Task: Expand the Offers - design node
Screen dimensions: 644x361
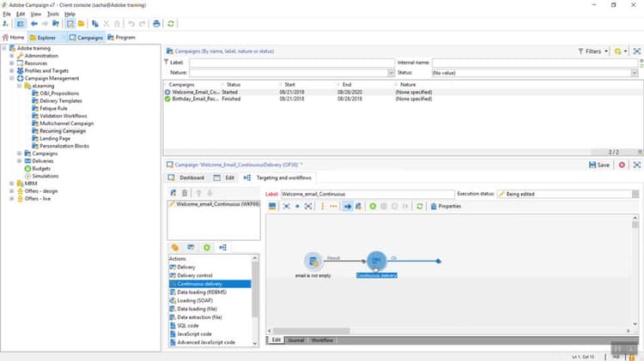Action: [x=12, y=190]
